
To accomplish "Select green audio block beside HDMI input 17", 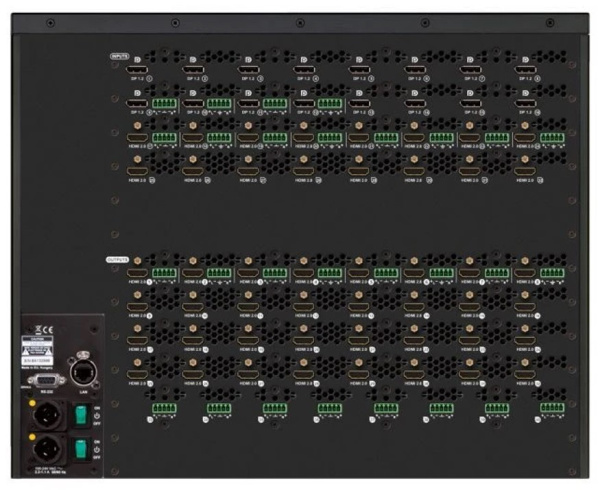I will click(x=164, y=138).
